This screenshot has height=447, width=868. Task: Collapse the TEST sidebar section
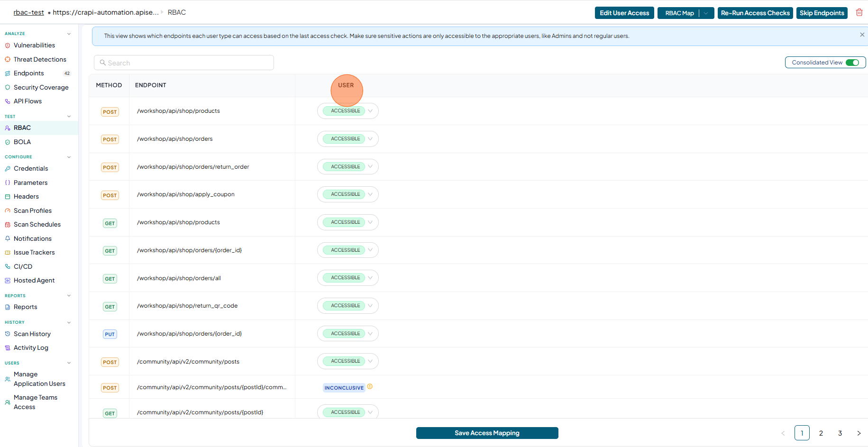click(x=69, y=117)
